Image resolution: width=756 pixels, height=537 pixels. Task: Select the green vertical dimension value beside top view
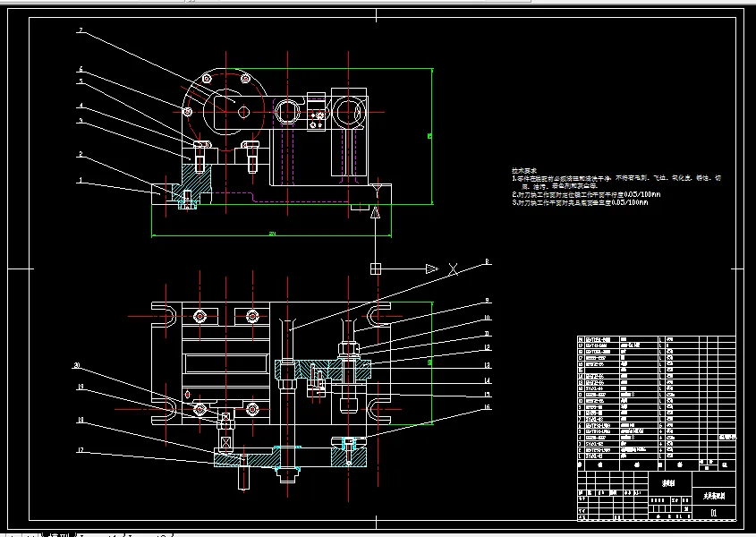tap(429, 137)
